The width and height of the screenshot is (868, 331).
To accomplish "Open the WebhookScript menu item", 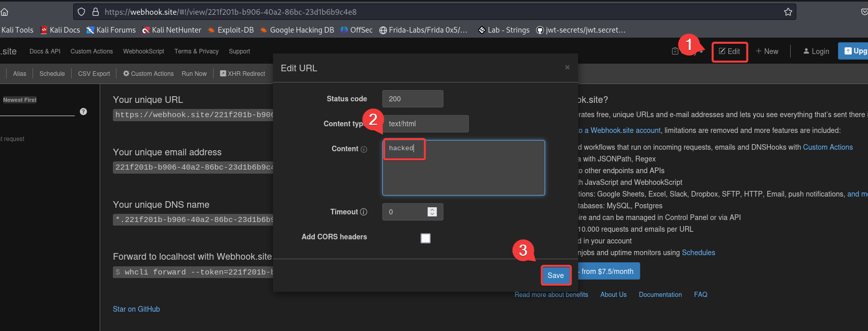I will coord(143,51).
